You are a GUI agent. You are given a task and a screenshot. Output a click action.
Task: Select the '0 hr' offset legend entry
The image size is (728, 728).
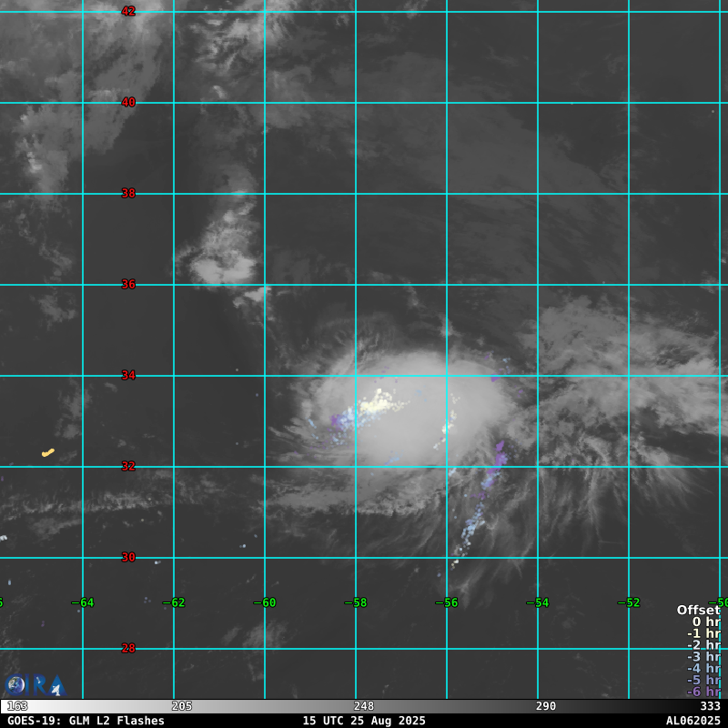click(x=705, y=622)
